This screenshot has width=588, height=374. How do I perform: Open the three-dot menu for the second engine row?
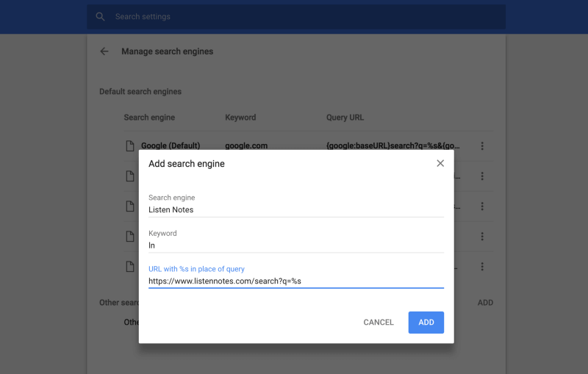(x=482, y=176)
